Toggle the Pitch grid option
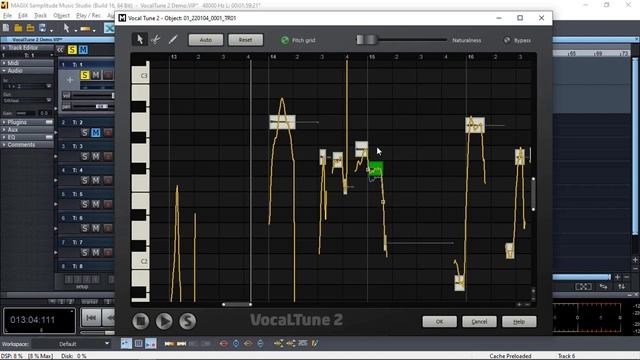 [284, 40]
